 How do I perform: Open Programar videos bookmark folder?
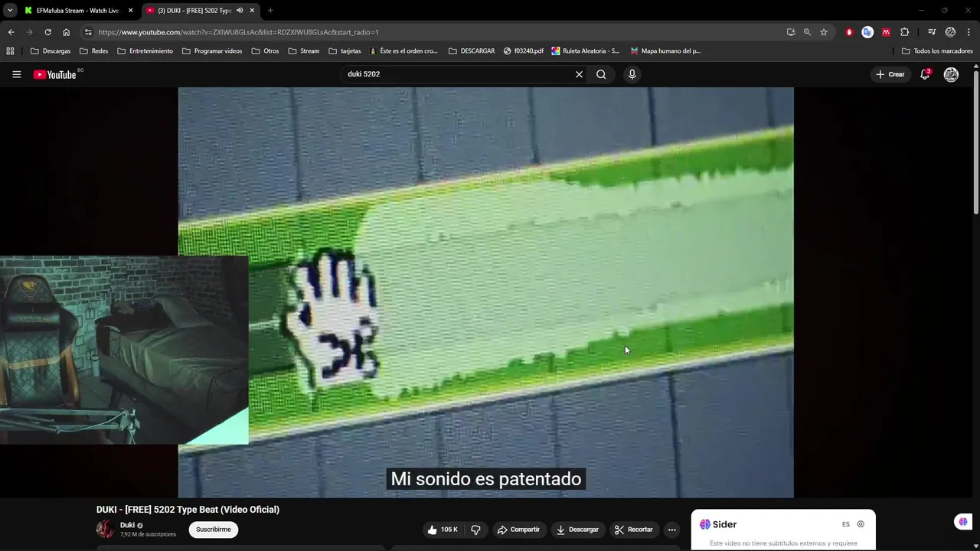click(x=212, y=51)
